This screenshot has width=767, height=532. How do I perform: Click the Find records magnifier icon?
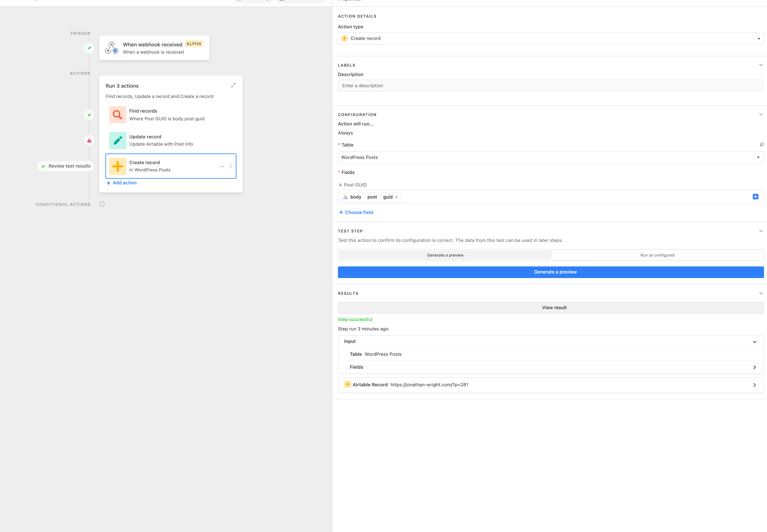118,115
